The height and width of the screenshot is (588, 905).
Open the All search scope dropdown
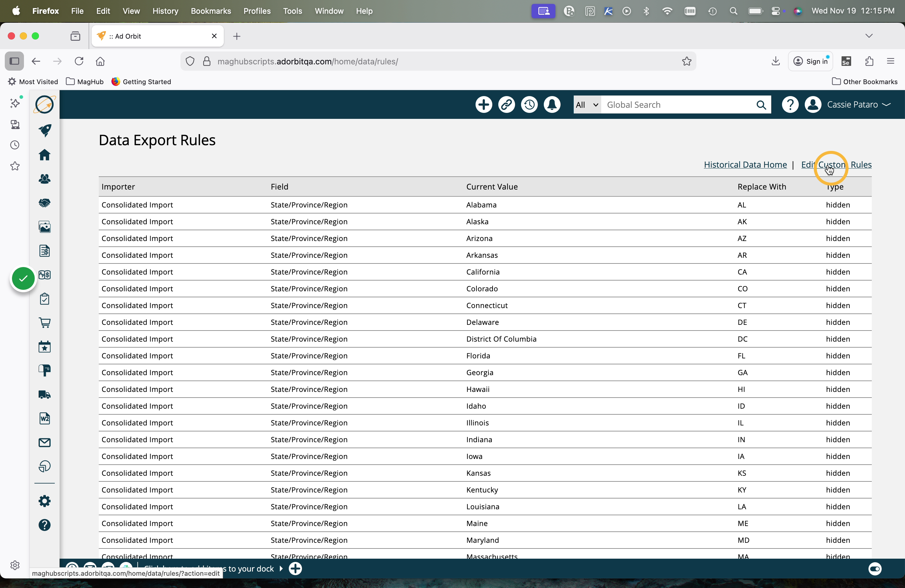coord(587,104)
